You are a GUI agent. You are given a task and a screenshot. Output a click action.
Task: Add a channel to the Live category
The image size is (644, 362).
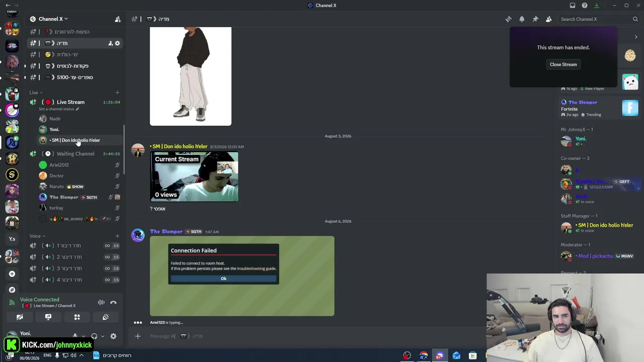pyautogui.click(x=117, y=93)
